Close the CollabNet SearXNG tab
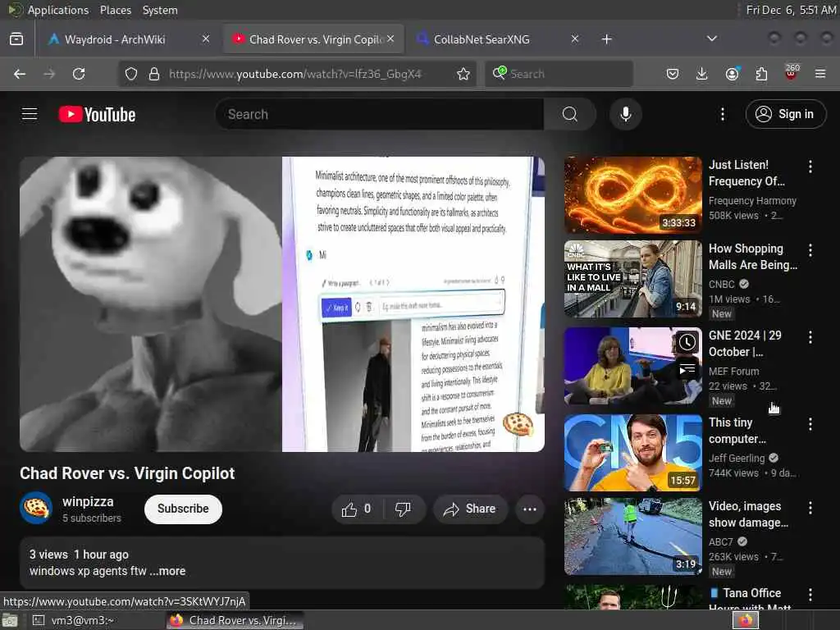The width and height of the screenshot is (840, 630). [574, 39]
